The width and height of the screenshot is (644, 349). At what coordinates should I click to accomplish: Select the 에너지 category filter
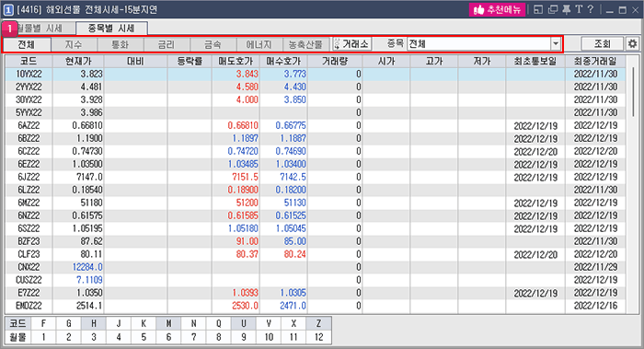(259, 44)
